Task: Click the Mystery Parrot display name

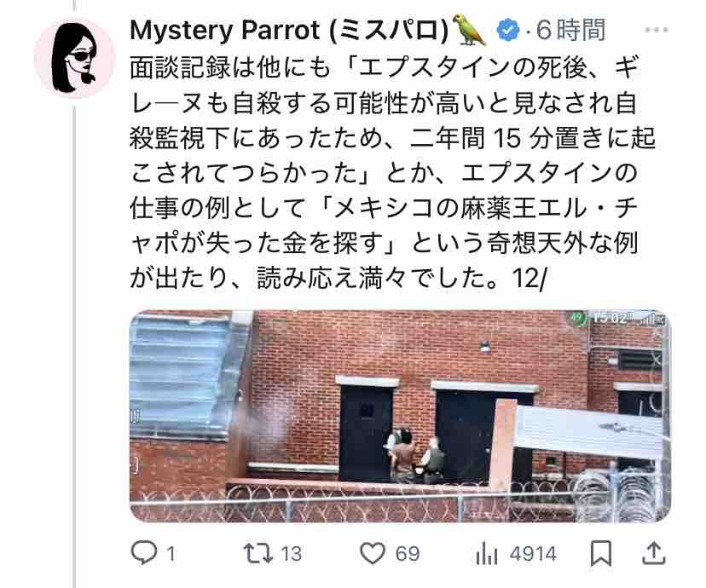Action: 290,30
